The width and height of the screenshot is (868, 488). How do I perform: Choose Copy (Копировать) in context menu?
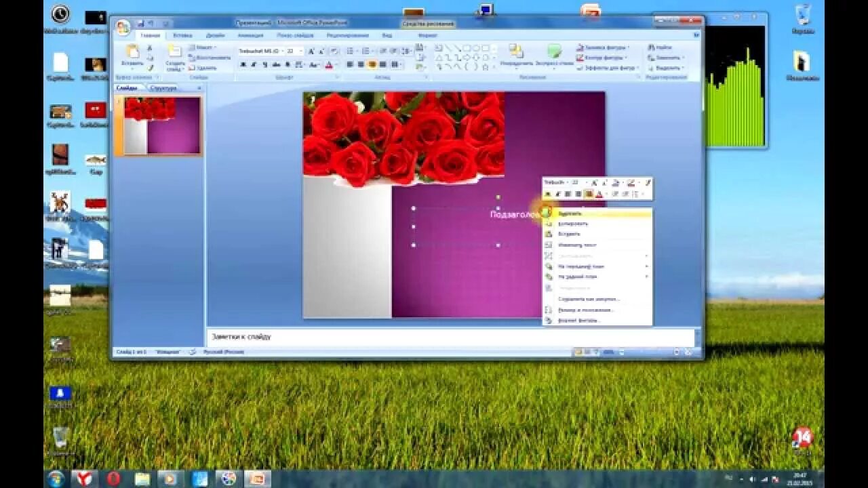point(597,224)
